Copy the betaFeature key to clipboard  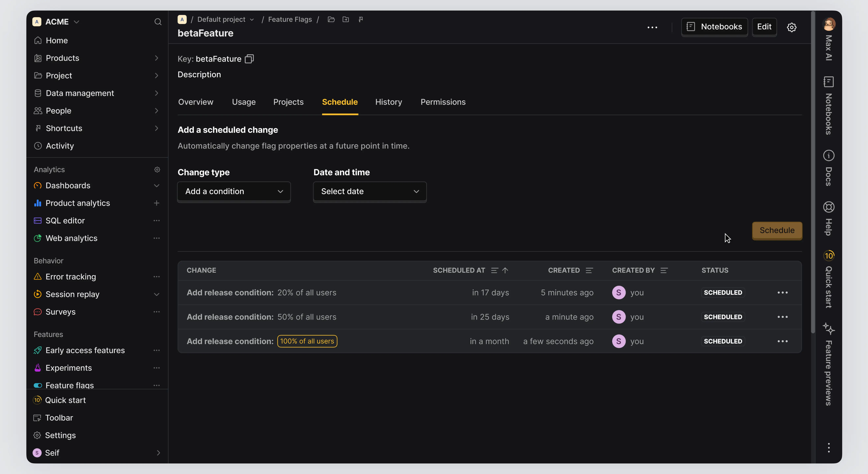point(249,59)
